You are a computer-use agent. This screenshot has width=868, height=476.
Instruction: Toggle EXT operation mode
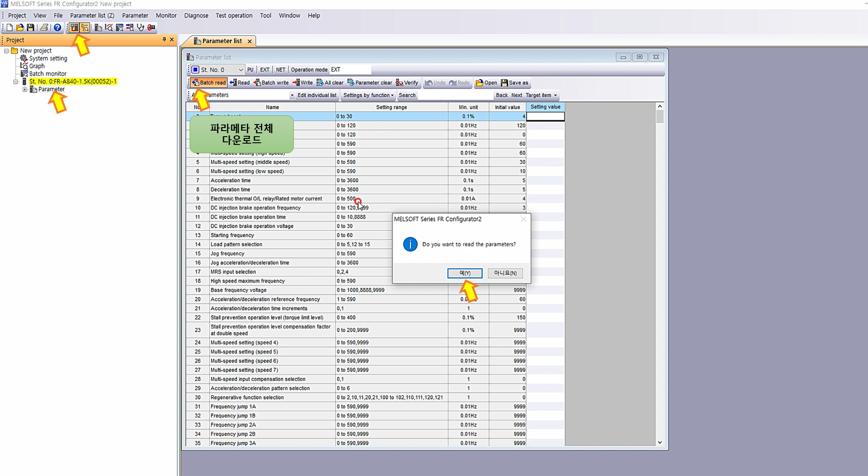tap(265, 70)
